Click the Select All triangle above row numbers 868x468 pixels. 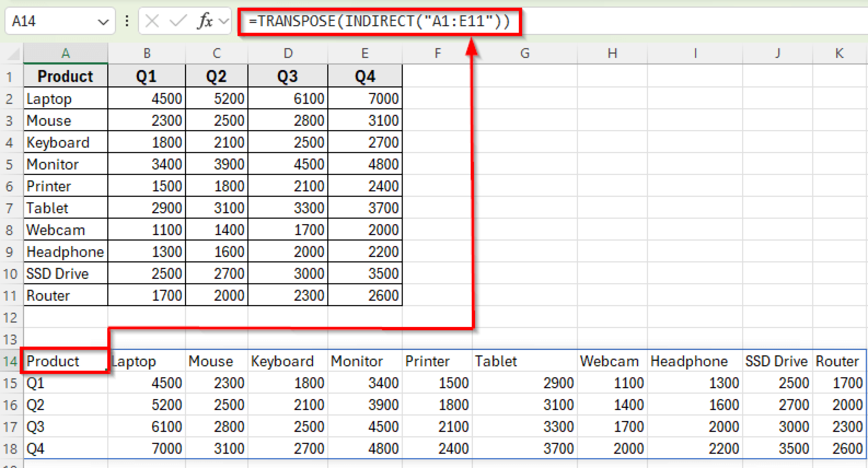[13, 53]
